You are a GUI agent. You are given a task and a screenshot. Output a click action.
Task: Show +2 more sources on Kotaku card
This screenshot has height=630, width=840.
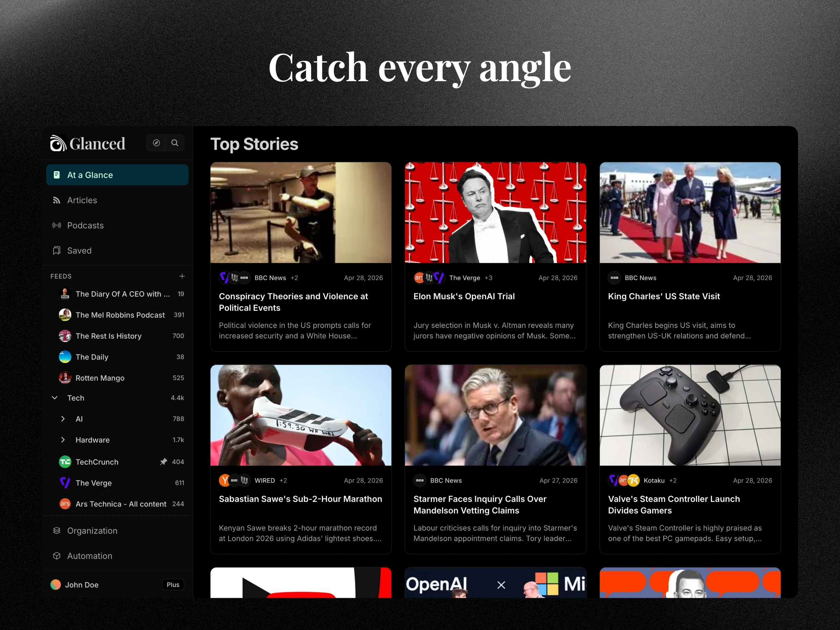(x=673, y=481)
